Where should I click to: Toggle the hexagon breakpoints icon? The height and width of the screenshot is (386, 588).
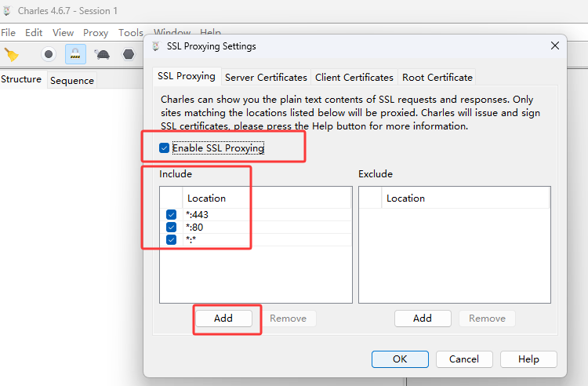(129, 54)
